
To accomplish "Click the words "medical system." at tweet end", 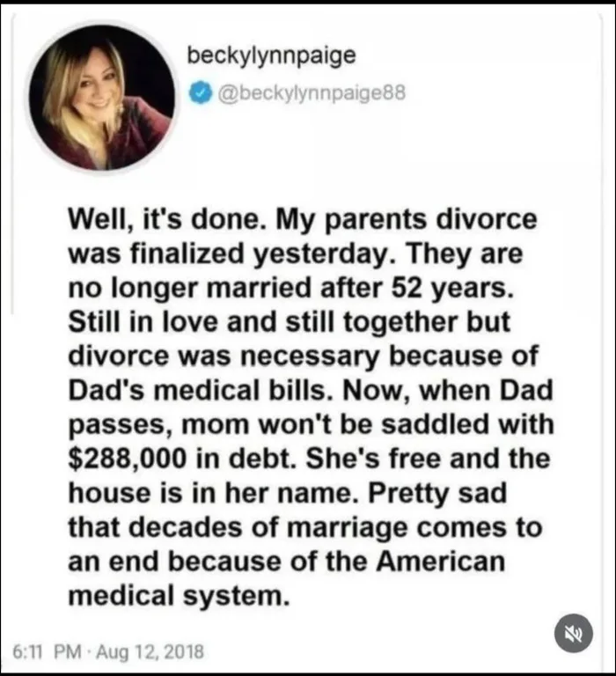I will 178,595.
